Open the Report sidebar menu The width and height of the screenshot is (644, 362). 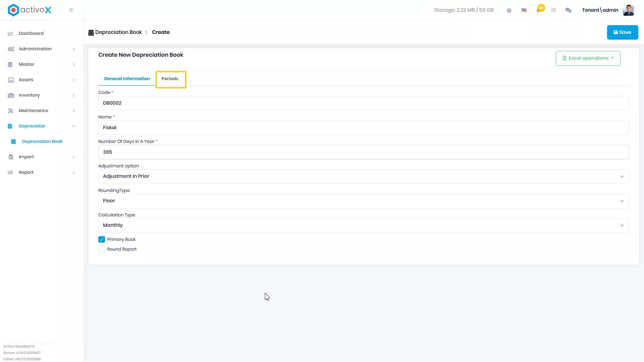(x=26, y=172)
